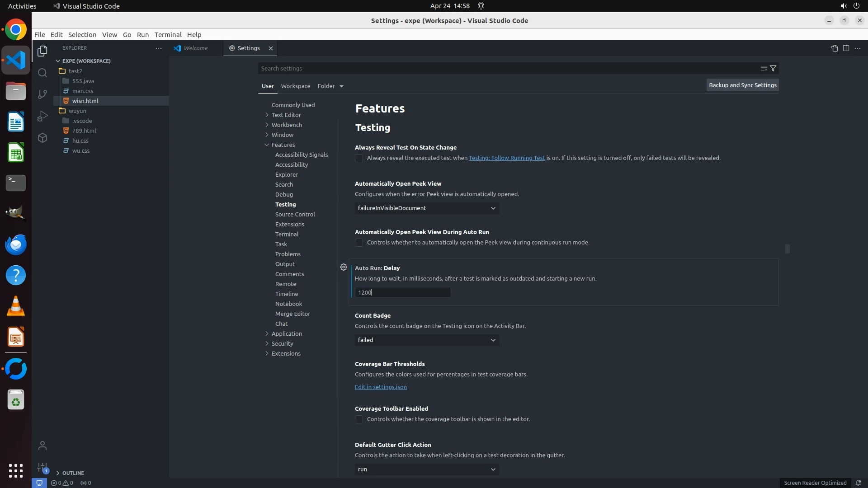
Task: Click the settings filter funnel icon
Action: 773,68
